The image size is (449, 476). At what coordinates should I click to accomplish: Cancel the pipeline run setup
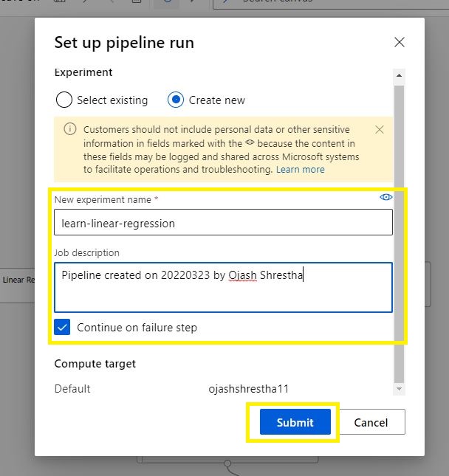click(371, 422)
